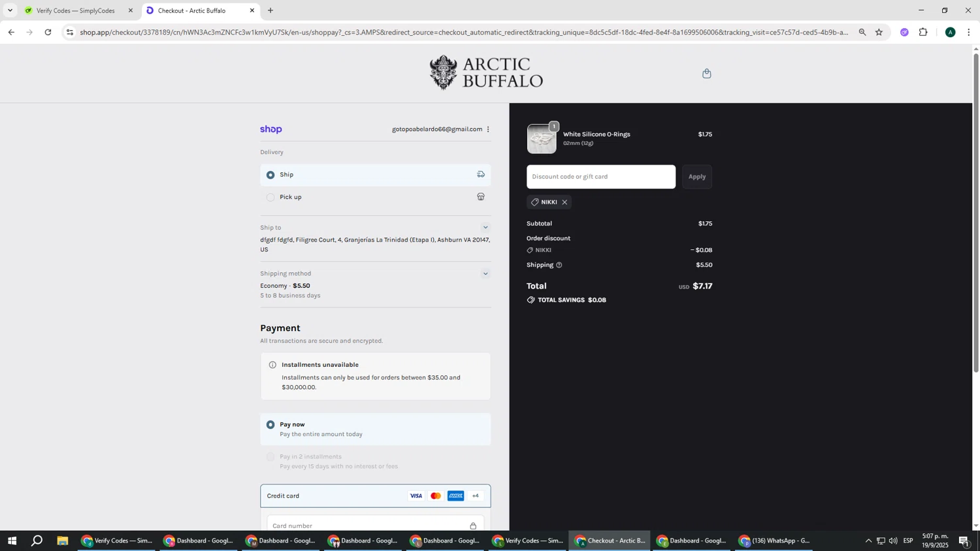Reload the page with the refresh button

click(48, 32)
